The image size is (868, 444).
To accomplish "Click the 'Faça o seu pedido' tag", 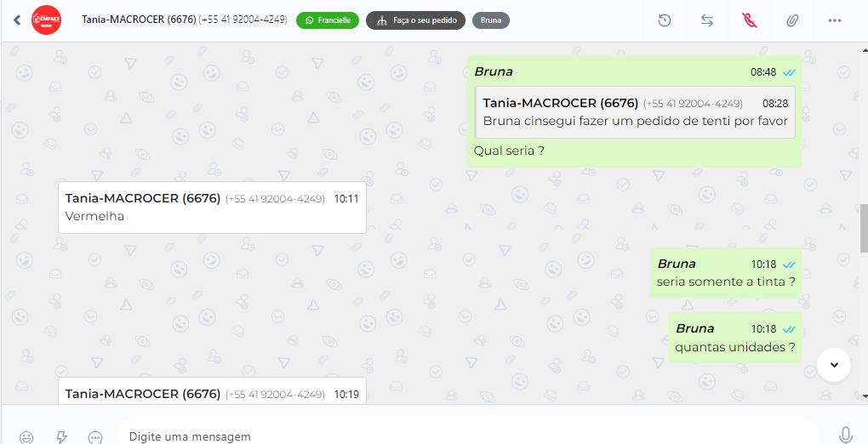I will [x=416, y=20].
